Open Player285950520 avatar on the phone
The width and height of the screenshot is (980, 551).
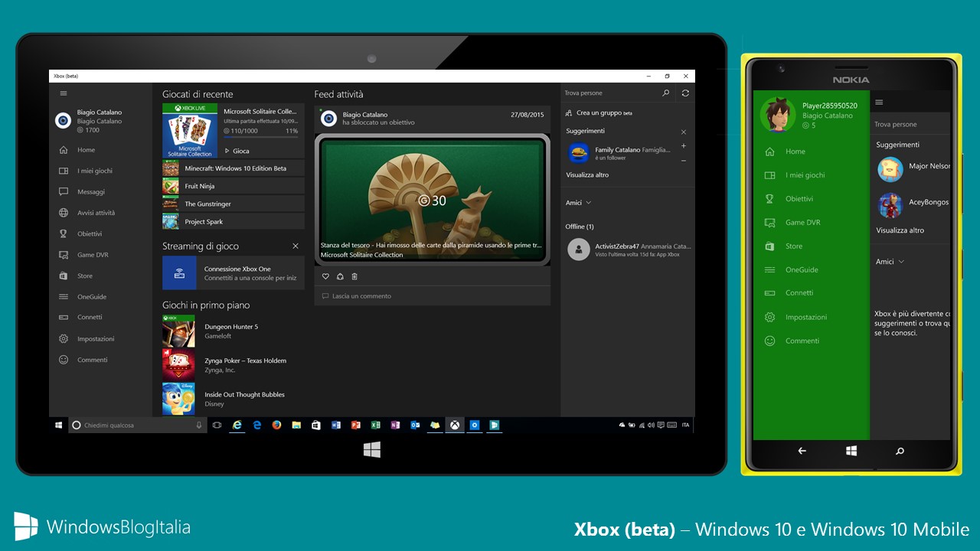point(778,115)
